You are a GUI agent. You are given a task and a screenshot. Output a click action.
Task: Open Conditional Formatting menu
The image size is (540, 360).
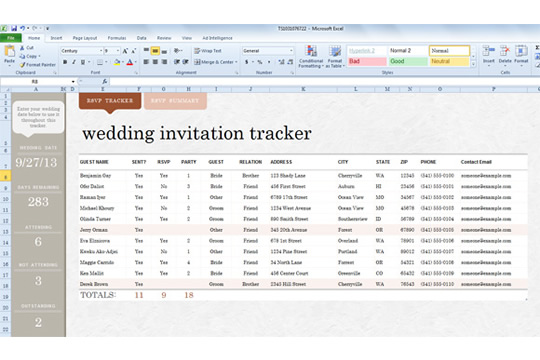click(311, 56)
